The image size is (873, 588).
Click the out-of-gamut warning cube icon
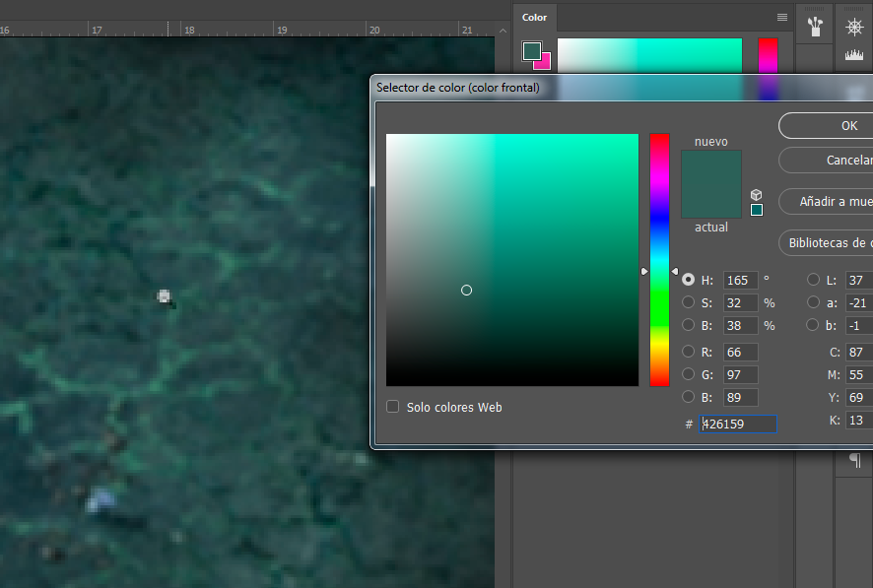[756, 195]
